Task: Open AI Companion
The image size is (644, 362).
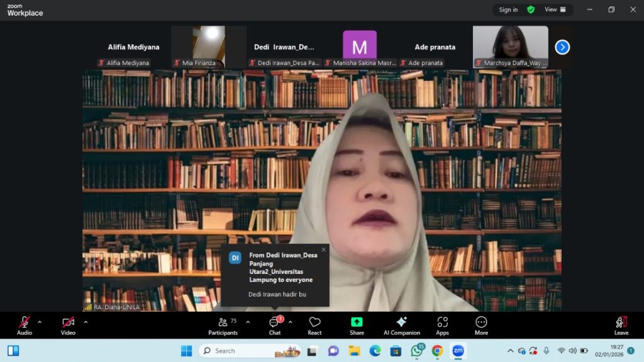Action: click(401, 325)
